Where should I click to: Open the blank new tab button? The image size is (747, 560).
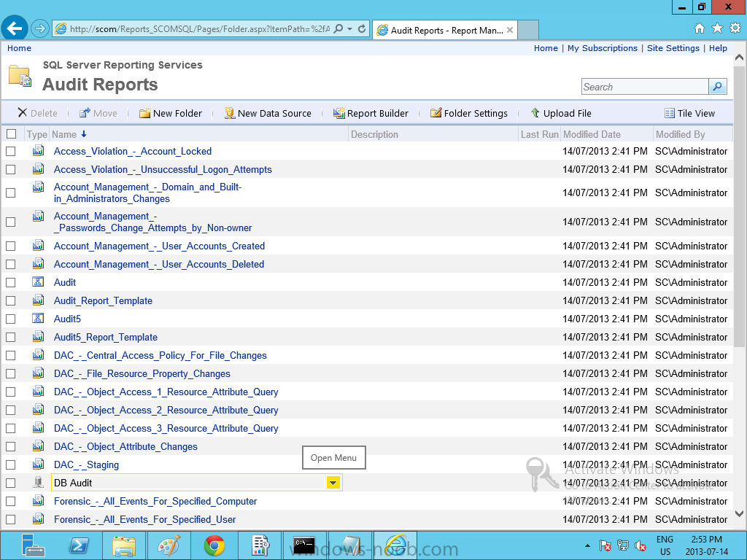point(528,30)
